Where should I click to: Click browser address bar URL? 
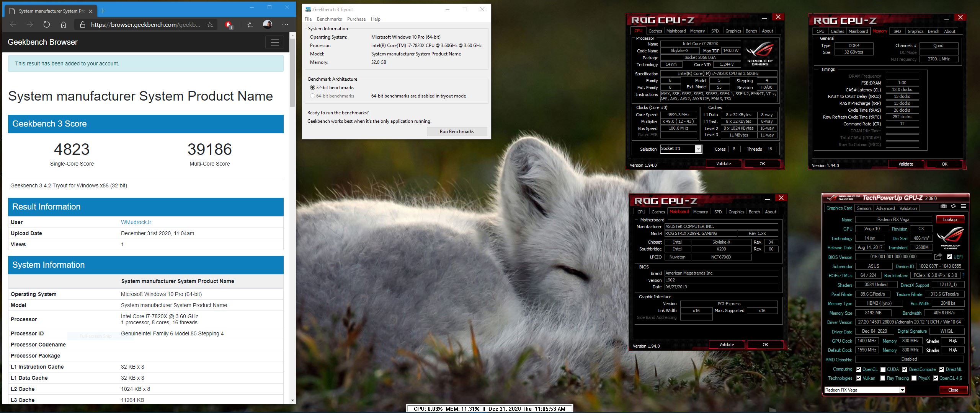coord(145,25)
